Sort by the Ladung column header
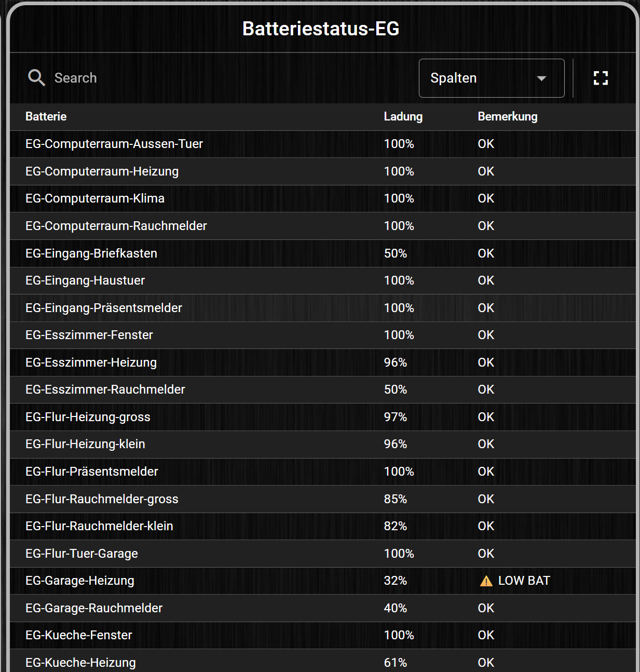640x672 pixels. 403,116
